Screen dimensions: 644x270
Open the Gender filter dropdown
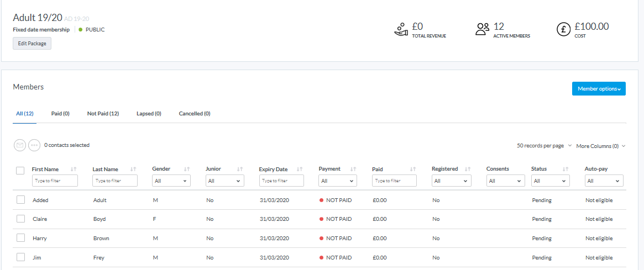171,181
